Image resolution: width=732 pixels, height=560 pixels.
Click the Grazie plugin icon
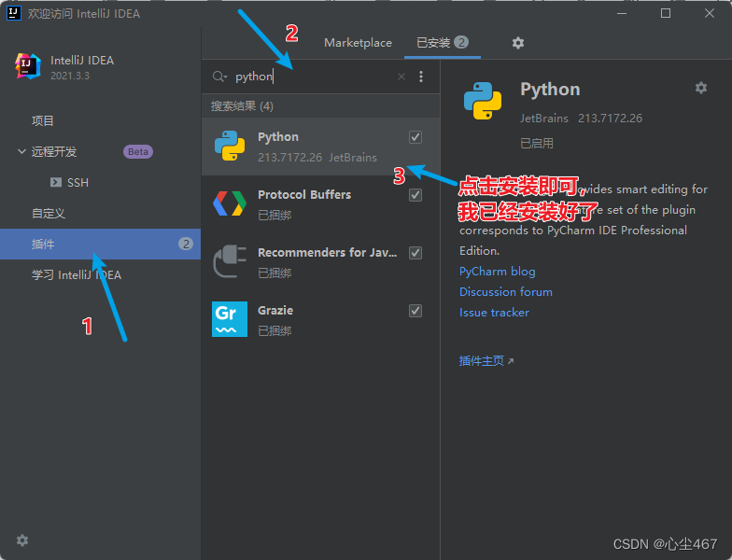point(230,319)
